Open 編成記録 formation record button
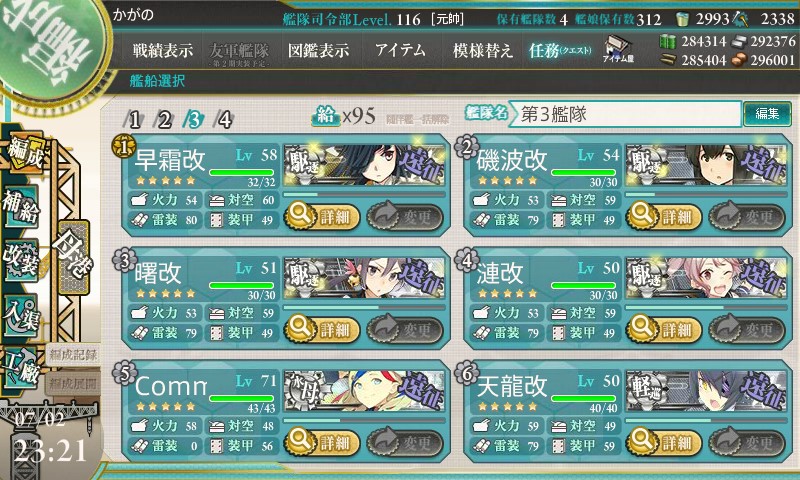This screenshot has height=480, width=800. pos(73,355)
